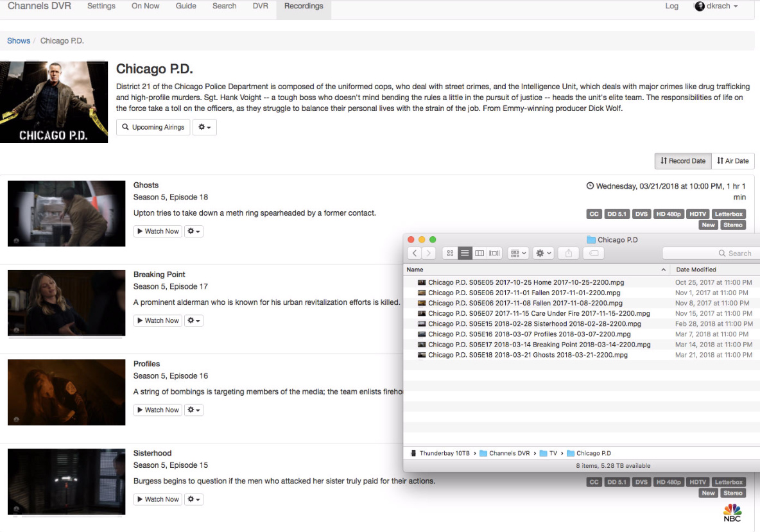The image size is (760, 532).
Task: Click the Finder back arrow
Action: pos(415,253)
